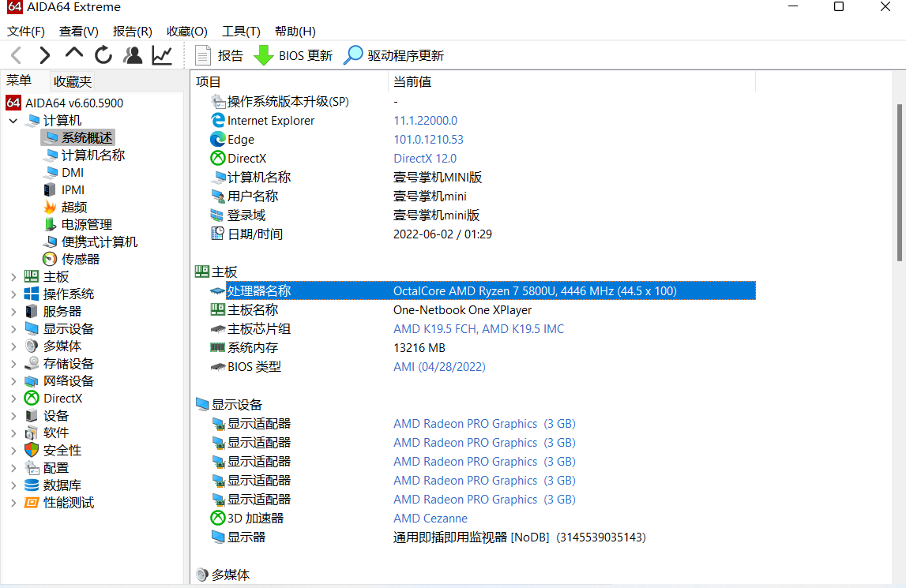
Task: Open the 帮助(H) menu
Action: (295, 32)
